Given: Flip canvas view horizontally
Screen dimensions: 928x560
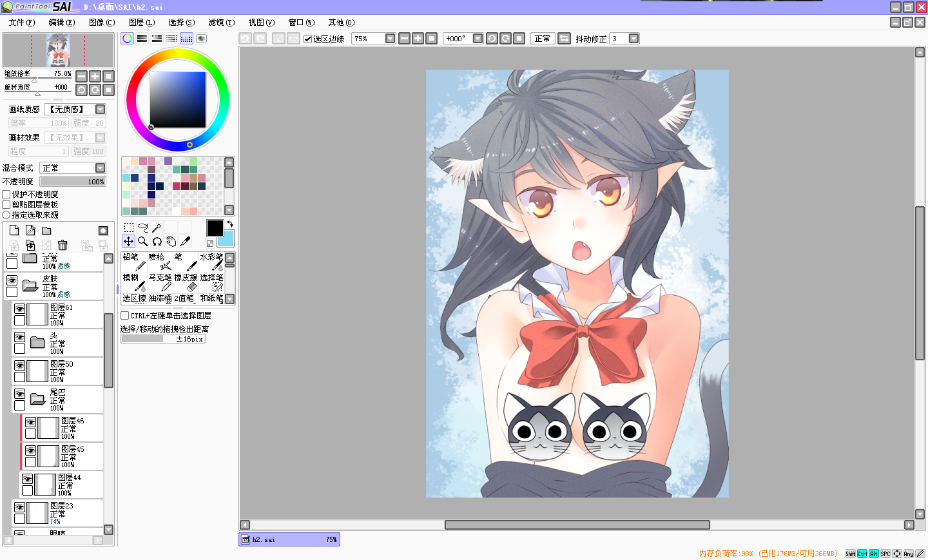Looking at the screenshot, I should coord(564,39).
